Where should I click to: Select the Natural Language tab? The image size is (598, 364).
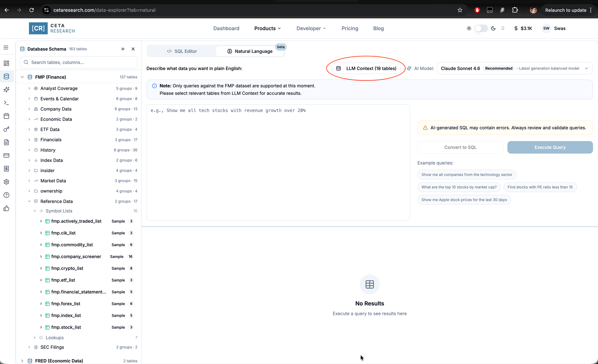click(250, 51)
